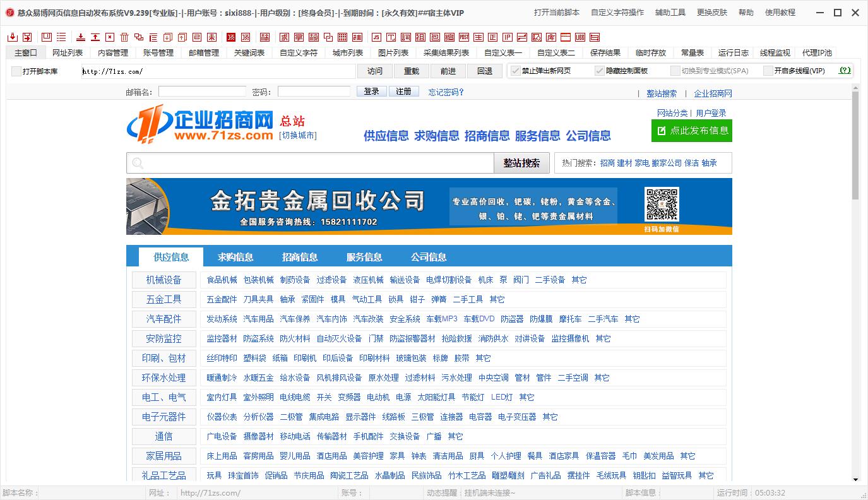This screenshot has height=500, width=868.
Task: Uncheck 隐藏控制面板 checkbox
Action: (600, 71)
